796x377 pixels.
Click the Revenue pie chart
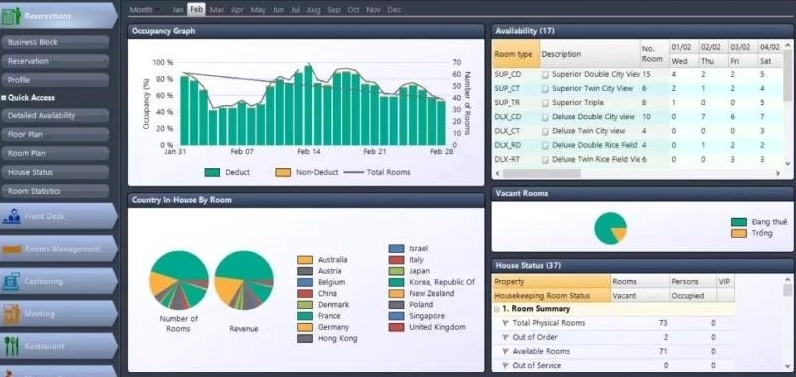click(244, 280)
